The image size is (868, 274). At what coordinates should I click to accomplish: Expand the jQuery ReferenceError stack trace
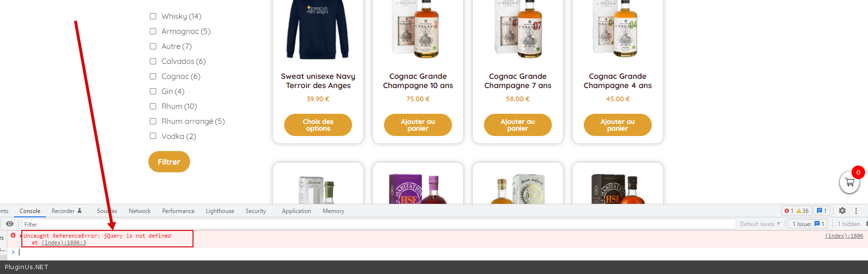[x=21, y=236]
